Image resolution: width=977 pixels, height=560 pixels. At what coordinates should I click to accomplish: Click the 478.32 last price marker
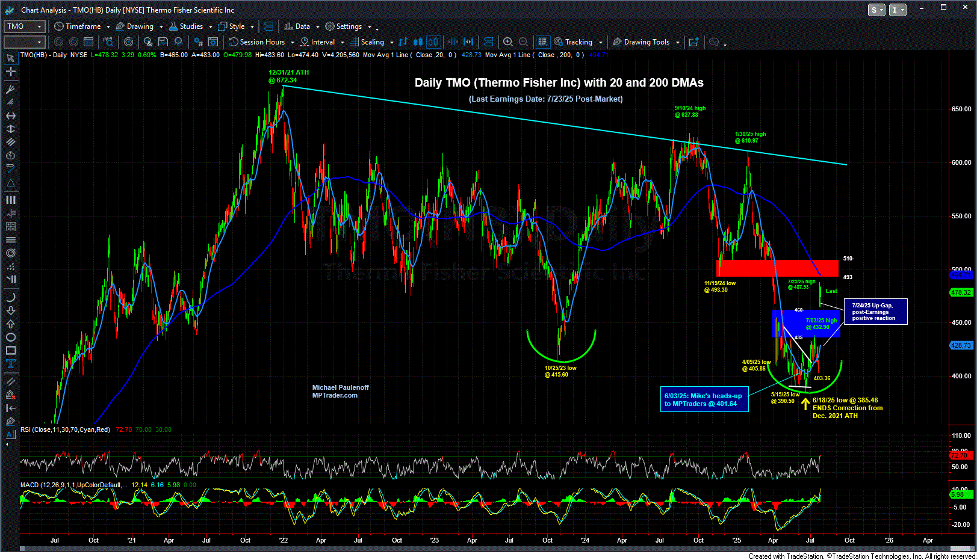pos(961,292)
